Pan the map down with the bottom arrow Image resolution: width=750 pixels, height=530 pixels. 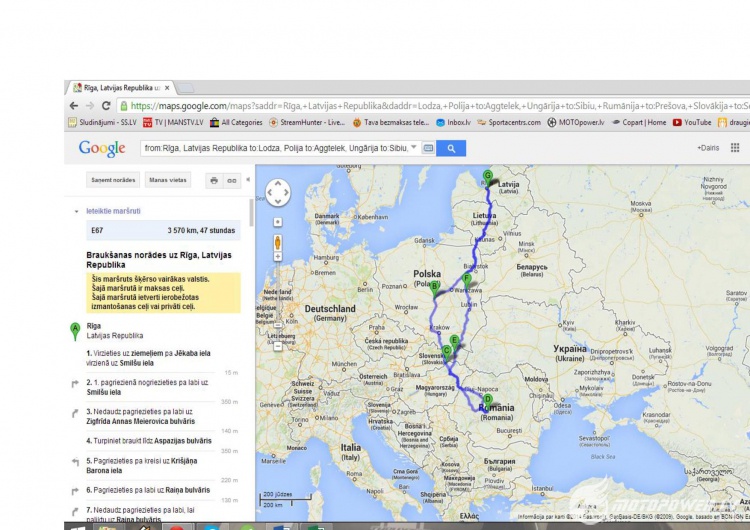[278, 201]
